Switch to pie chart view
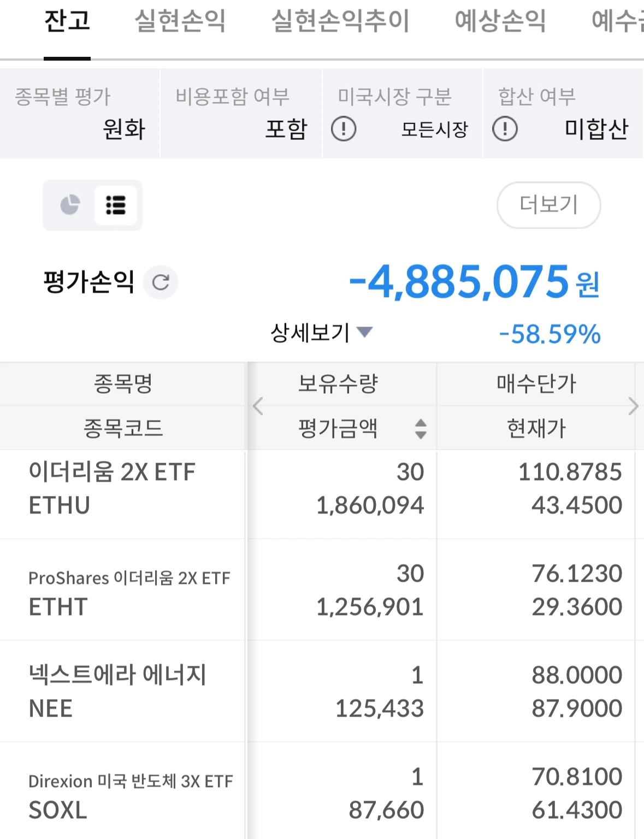 pyautogui.click(x=70, y=205)
